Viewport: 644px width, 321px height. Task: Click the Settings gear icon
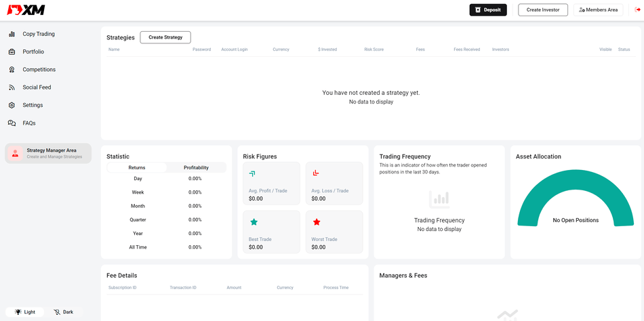12,105
